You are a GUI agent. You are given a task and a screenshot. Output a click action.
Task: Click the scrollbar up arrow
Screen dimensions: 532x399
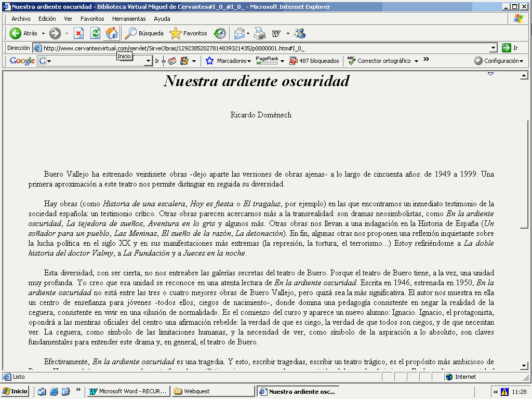(524, 76)
